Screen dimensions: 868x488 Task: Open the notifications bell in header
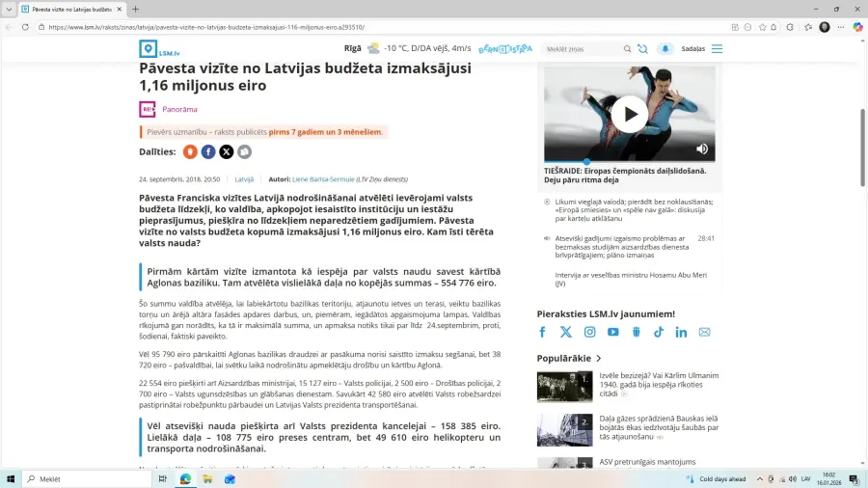665,49
